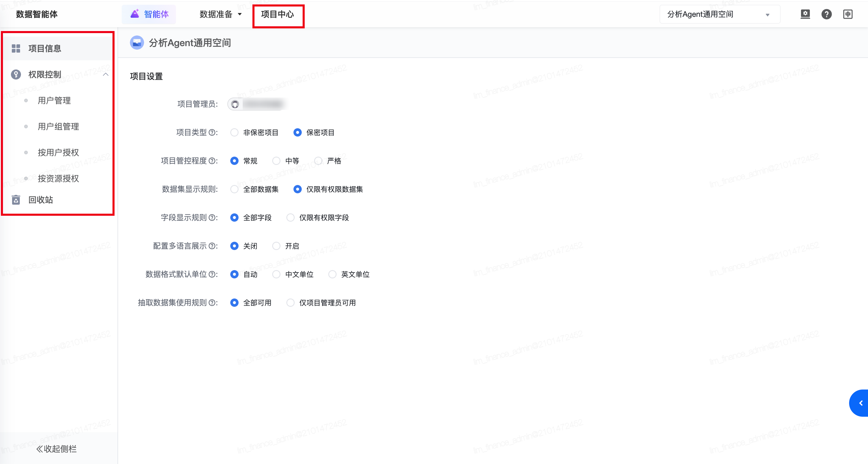Click help icon beside 字段显示规则
Viewport: 868px width, 464px height.
212,218
